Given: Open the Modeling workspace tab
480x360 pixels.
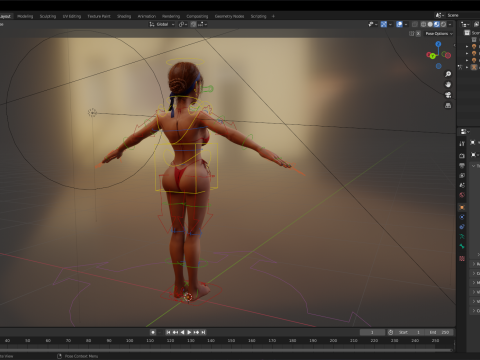Looking at the screenshot, I should 25,16.
